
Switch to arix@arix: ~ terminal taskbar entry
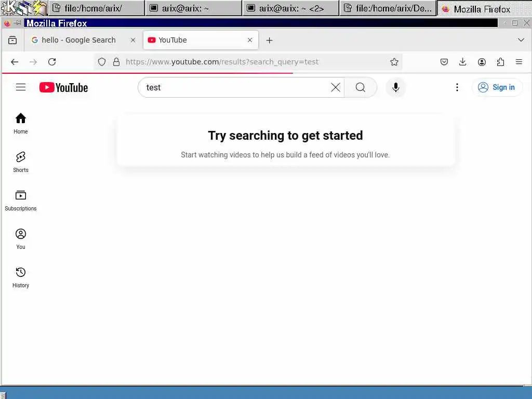click(x=193, y=8)
